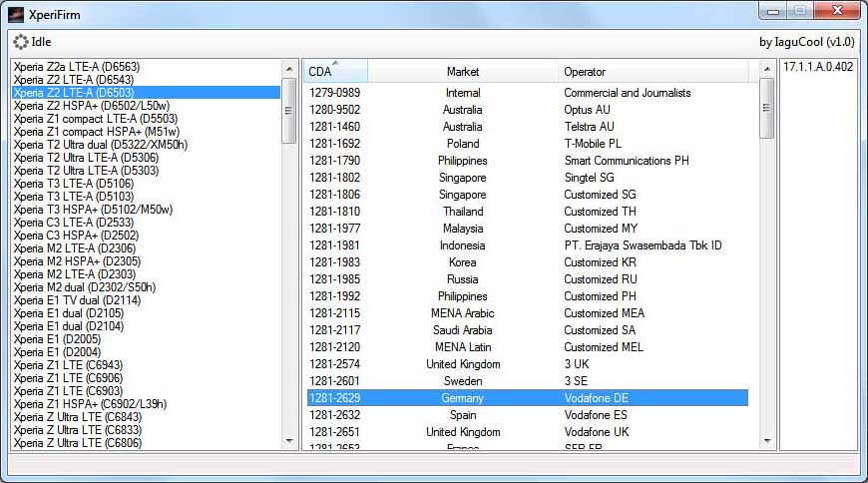Select Xperia Z2 LTE-A (D6543) device
Viewport: 868px width, 483px height.
coord(147,80)
